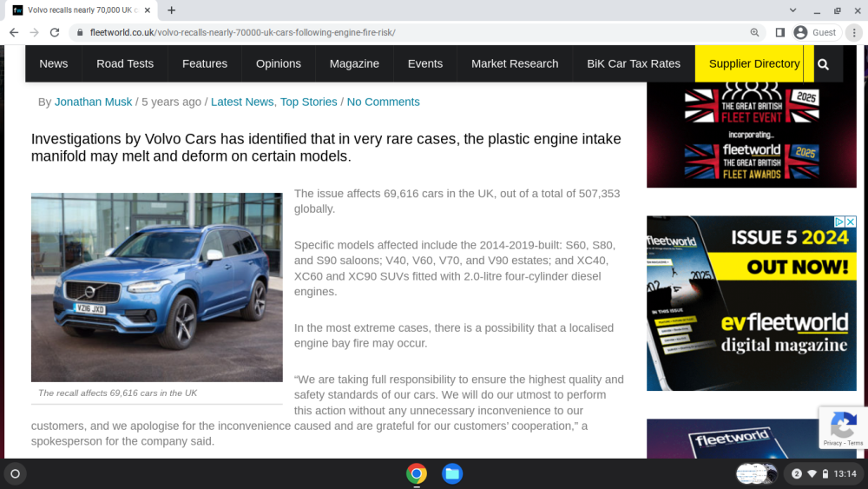Open the ChromeOS launcher circle

click(16, 474)
